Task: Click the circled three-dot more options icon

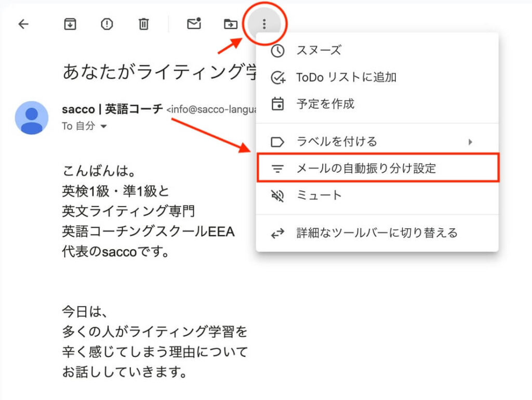Action: coord(264,24)
